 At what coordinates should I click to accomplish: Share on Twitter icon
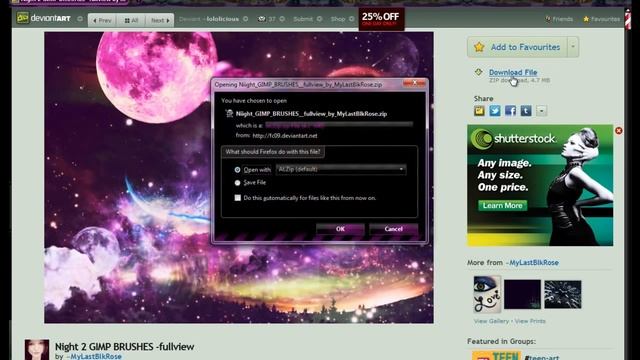[x=495, y=111]
